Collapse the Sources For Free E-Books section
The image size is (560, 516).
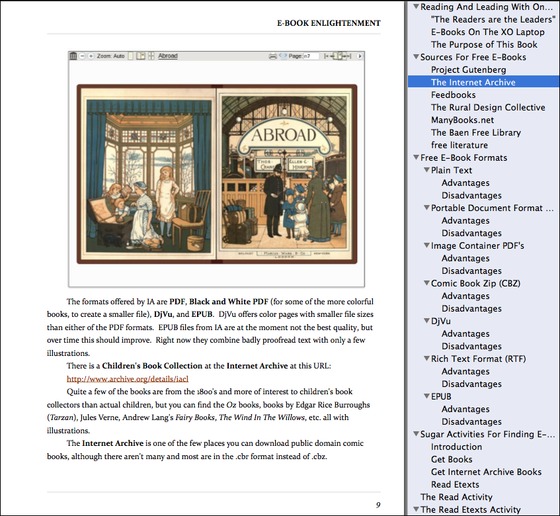[416, 56]
